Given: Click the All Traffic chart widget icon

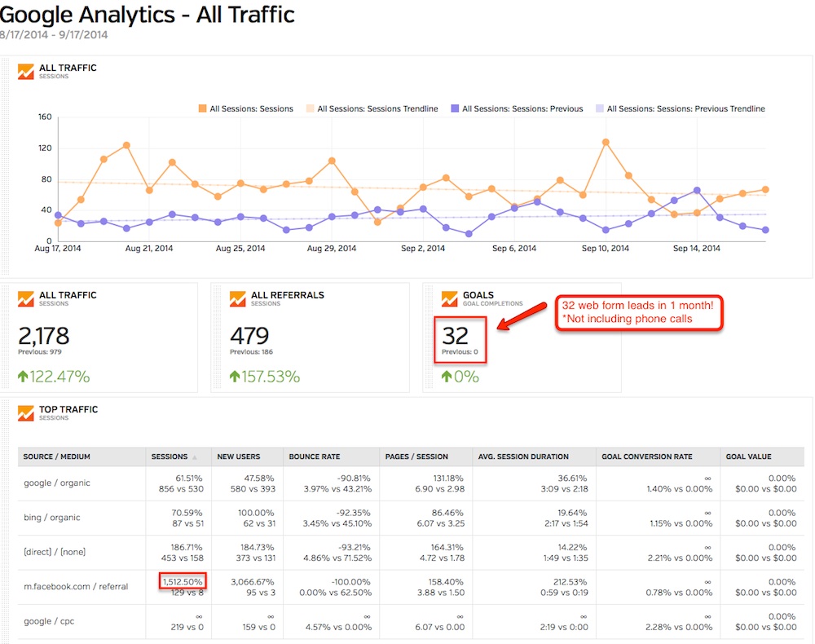Looking at the screenshot, I should [x=25, y=71].
